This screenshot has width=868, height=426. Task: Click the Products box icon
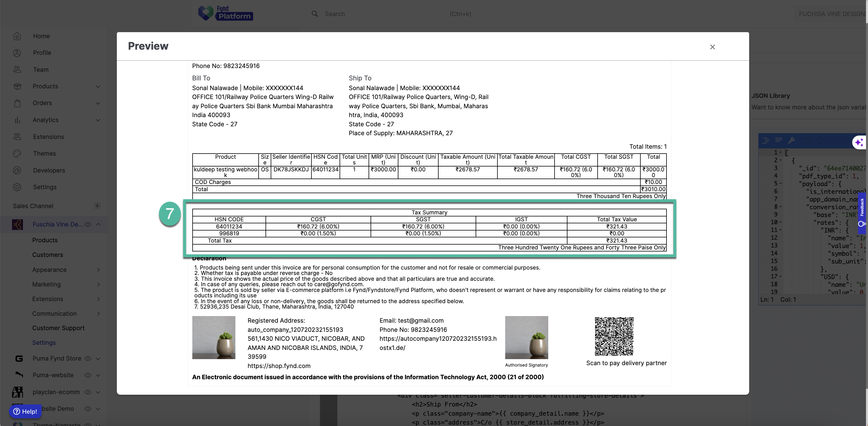[x=17, y=86]
